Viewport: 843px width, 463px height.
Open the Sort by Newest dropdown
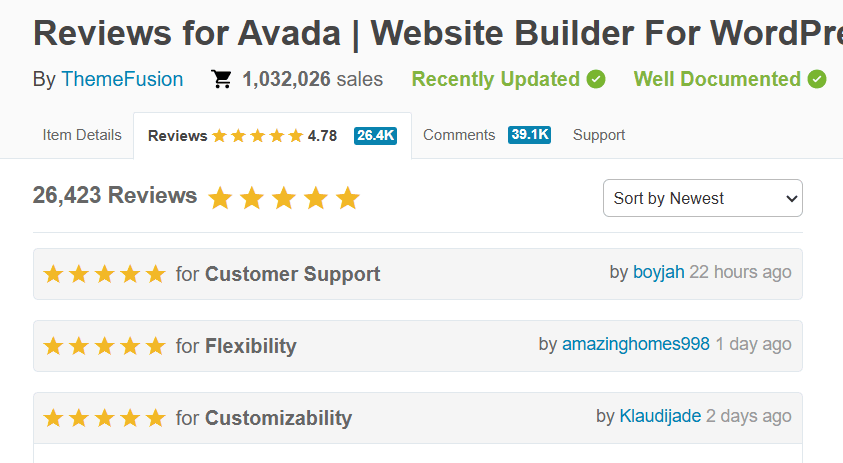coord(702,198)
